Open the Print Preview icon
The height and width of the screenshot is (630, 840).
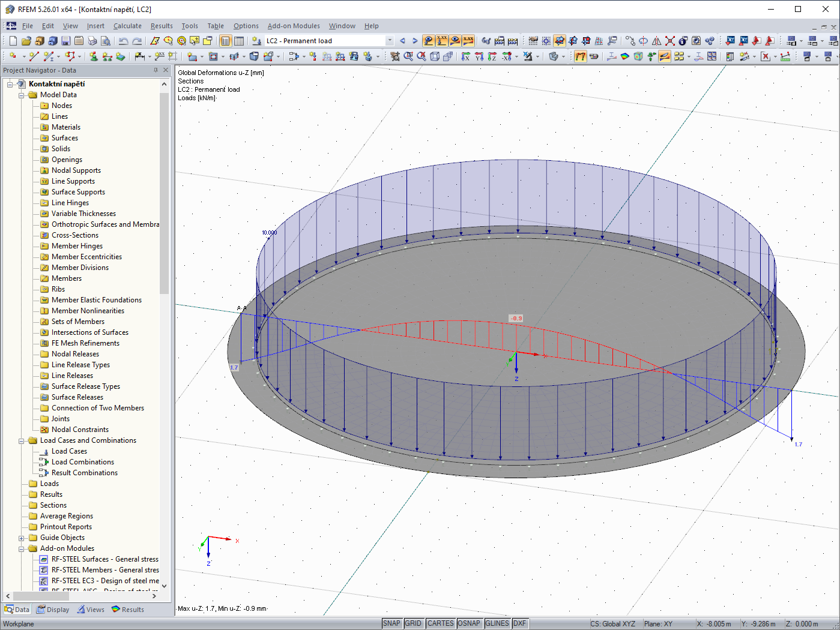[x=106, y=40]
